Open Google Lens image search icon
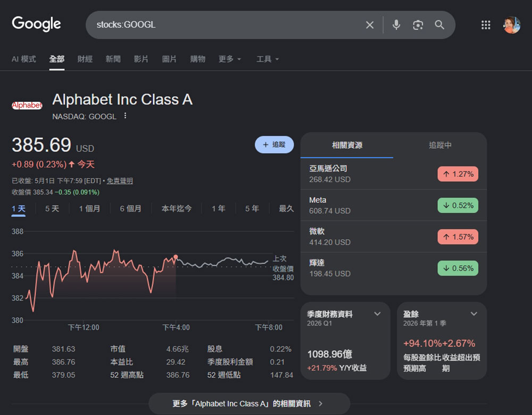Viewport: 532px width, 415px height. coord(418,25)
